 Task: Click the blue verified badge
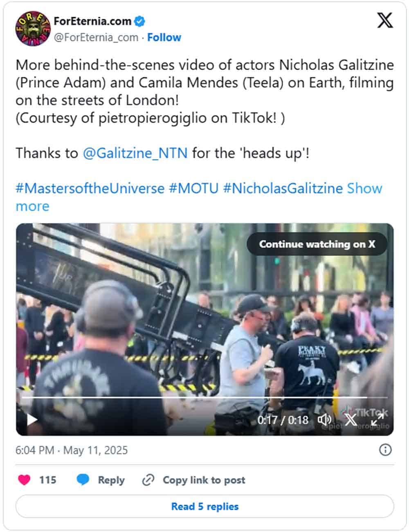pyautogui.click(x=140, y=21)
